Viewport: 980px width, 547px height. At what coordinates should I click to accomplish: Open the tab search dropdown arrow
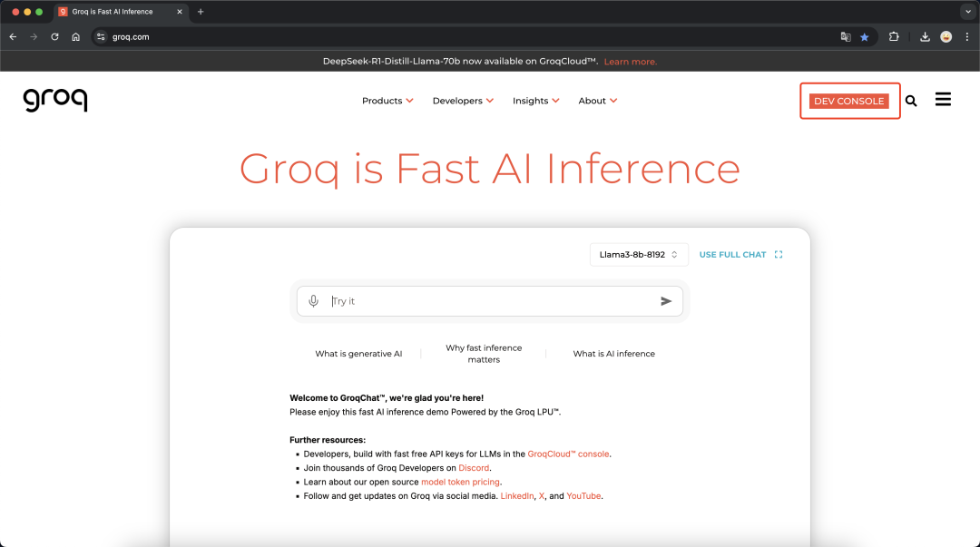[968, 12]
